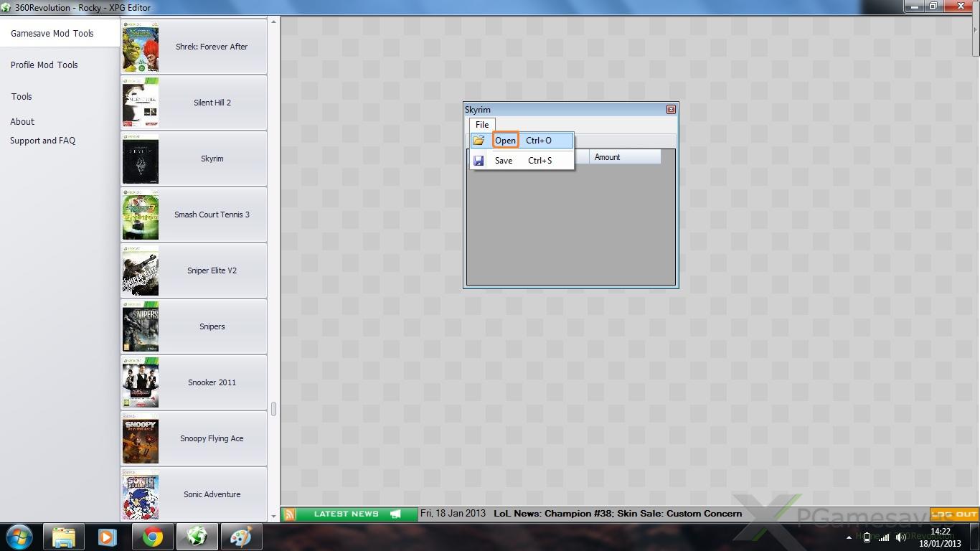Click the floppy disk Save icon
This screenshot has width=980, height=551.
point(479,161)
